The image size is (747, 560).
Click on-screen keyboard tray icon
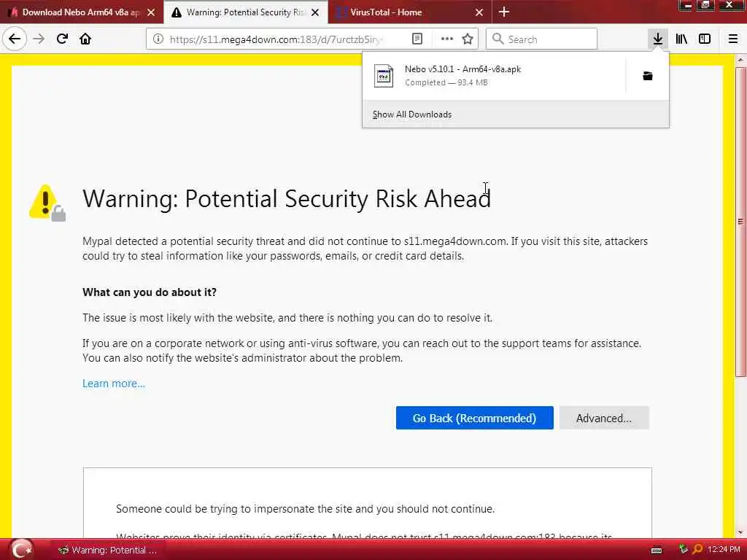(657, 551)
